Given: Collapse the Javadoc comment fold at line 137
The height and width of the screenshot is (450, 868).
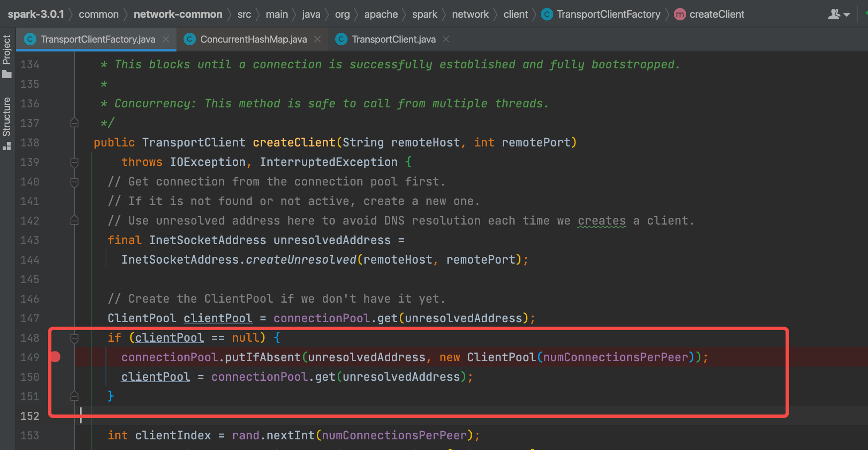Looking at the screenshot, I should coord(74,123).
